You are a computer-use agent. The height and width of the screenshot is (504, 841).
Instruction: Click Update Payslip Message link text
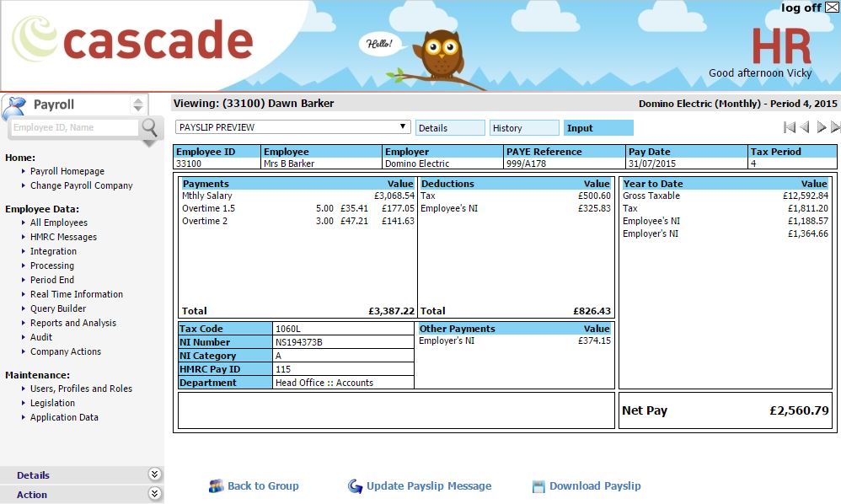click(x=429, y=486)
